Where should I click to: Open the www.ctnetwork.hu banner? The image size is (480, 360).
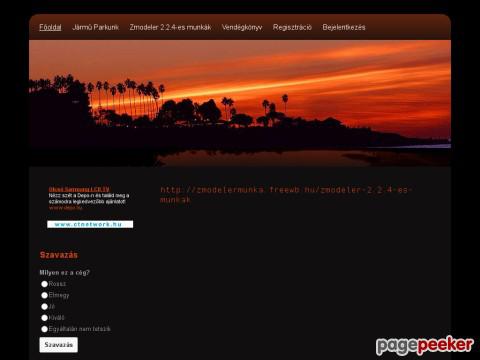click(x=90, y=224)
